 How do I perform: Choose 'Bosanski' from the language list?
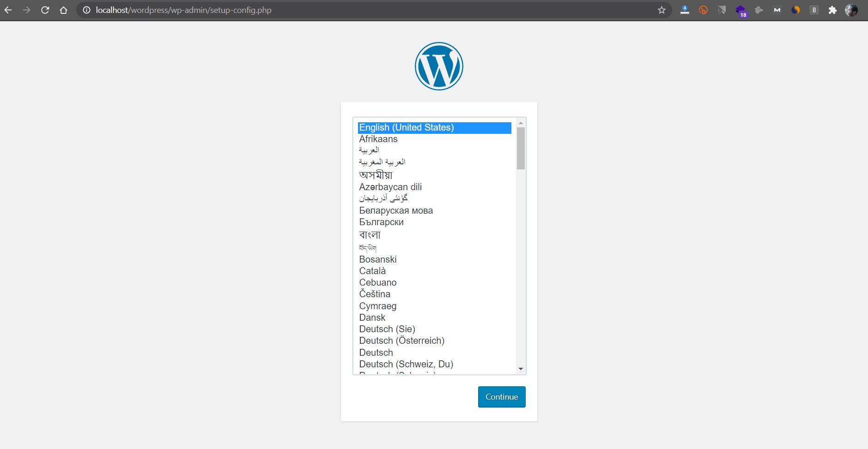point(435,260)
